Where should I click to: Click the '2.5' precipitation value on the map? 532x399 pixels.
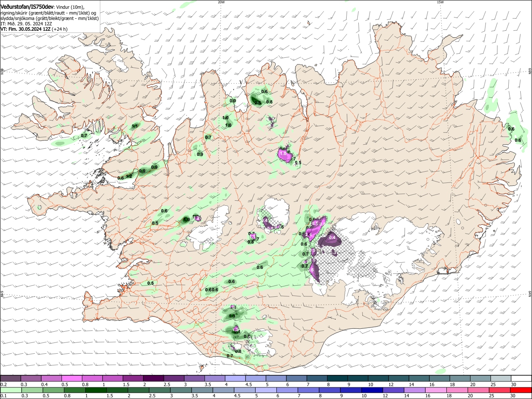pyautogui.click(x=258, y=103)
